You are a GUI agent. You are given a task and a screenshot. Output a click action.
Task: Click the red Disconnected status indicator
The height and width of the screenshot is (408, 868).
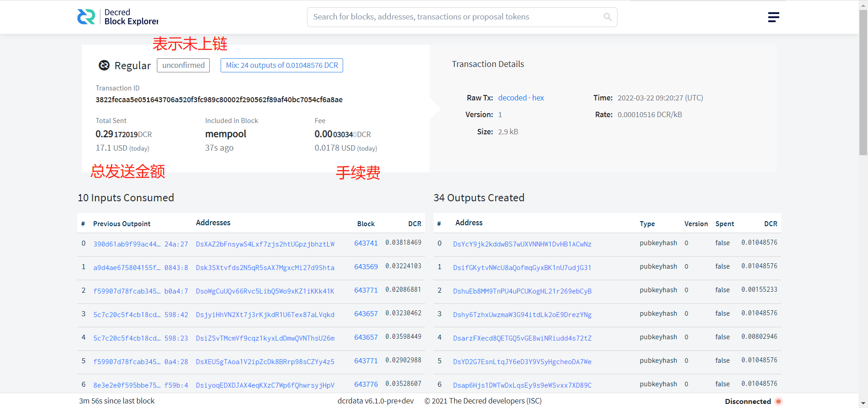778,401
